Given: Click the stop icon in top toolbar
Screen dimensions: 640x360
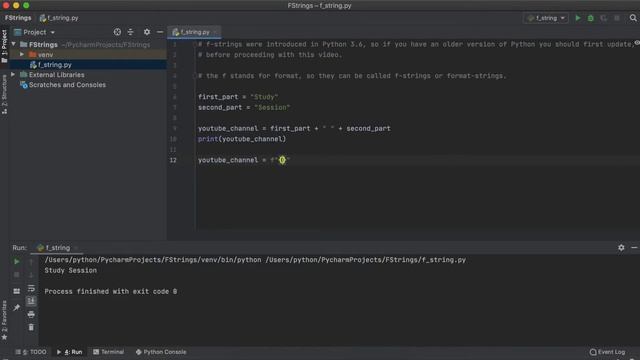Looking at the screenshot, I should [x=617, y=18].
